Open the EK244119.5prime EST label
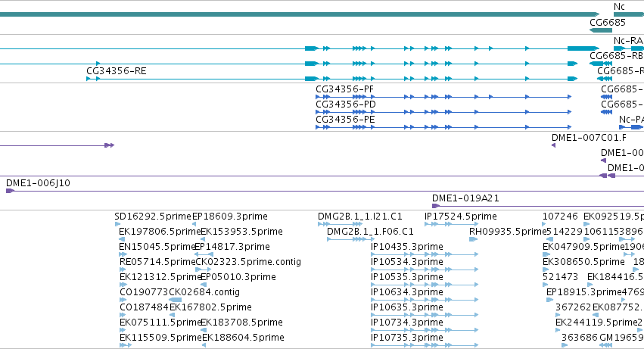 [596, 323]
